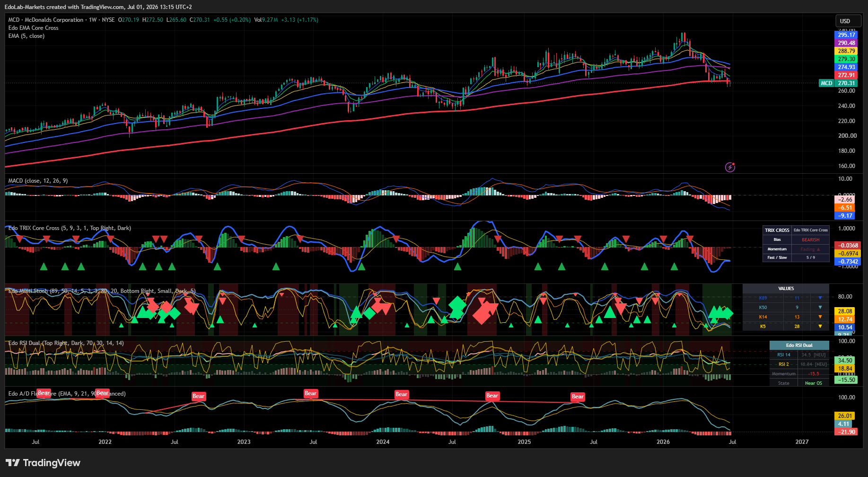Click the blue 274.93 price label
The image size is (868, 477).
pos(846,67)
